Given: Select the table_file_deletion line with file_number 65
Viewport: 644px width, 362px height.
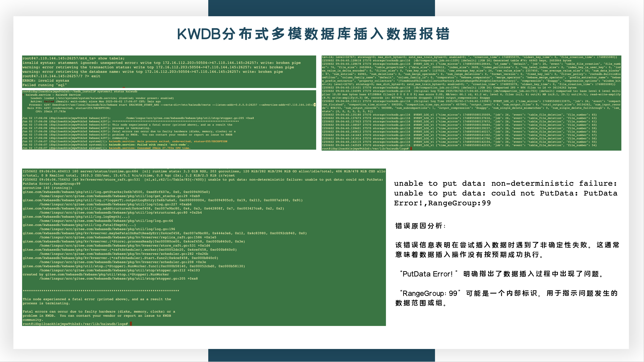Looking at the screenshot, I should [x=459, y=115].
